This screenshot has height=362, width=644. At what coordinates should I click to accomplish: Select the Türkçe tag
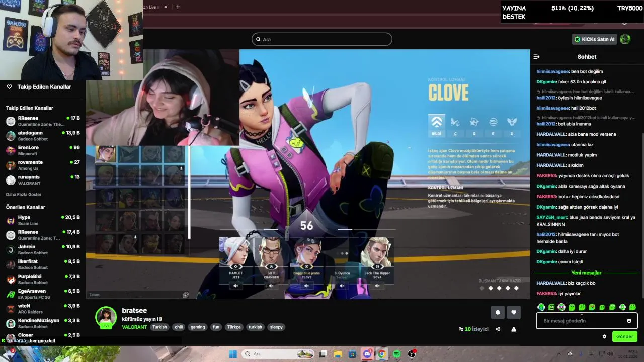pos(234,327)
